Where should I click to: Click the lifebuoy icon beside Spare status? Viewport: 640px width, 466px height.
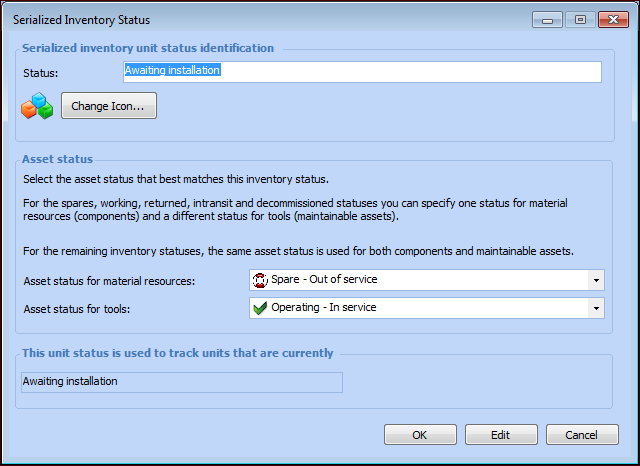[259, 280]
